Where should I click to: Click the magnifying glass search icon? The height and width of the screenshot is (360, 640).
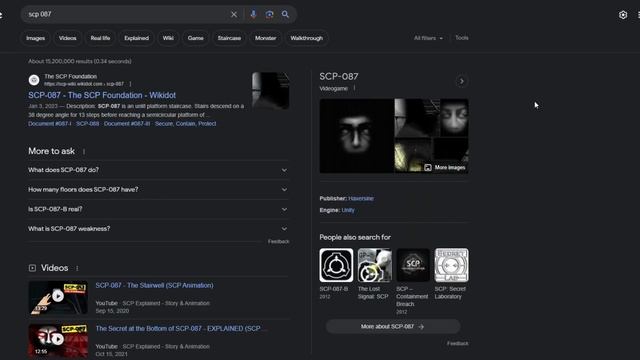click(x=285, y=14)
